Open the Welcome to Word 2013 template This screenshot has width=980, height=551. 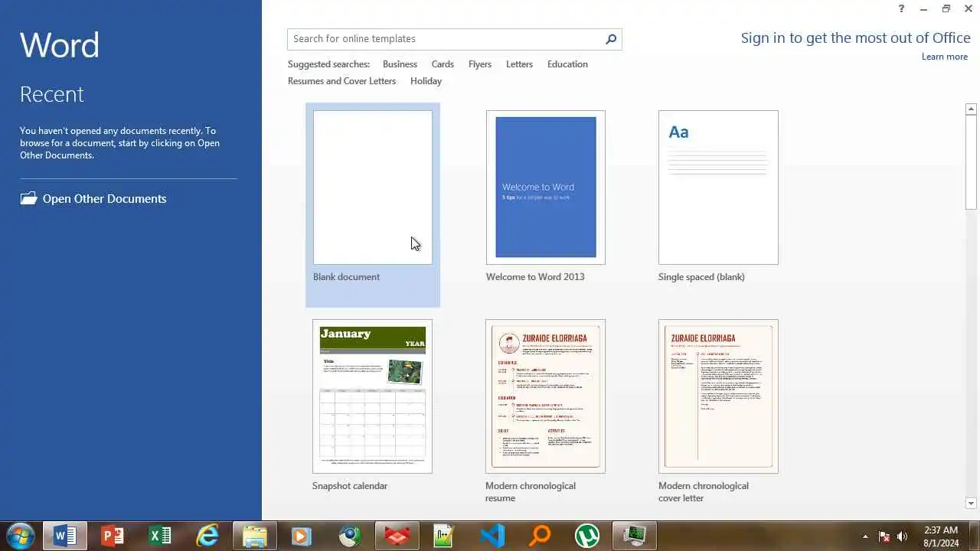[546, 197]
